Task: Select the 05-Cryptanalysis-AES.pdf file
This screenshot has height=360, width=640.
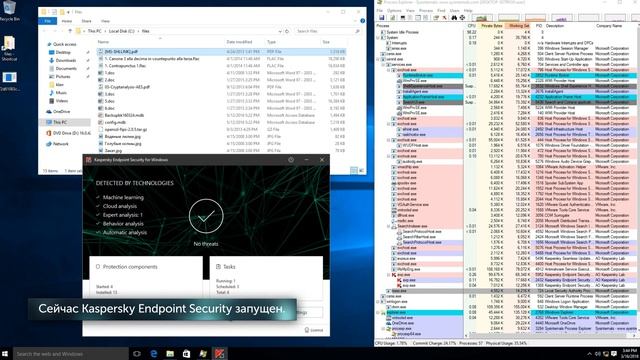Action: pyautogui.click(x=127, y=87)
